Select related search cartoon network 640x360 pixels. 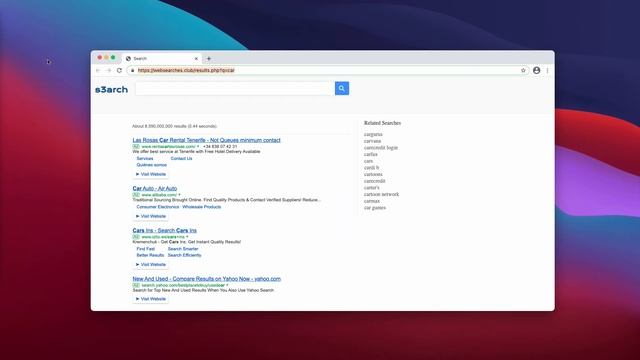(x=381, y=194)
